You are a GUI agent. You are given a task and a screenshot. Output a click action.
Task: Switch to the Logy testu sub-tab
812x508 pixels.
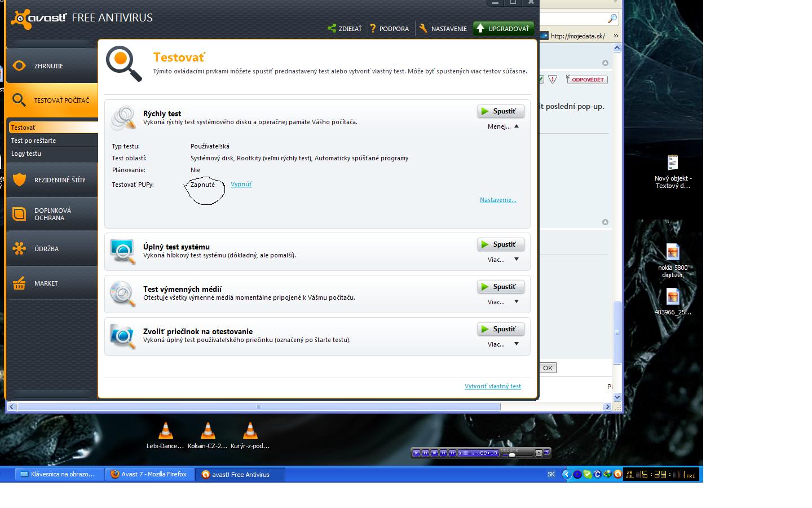pos(54,154)
